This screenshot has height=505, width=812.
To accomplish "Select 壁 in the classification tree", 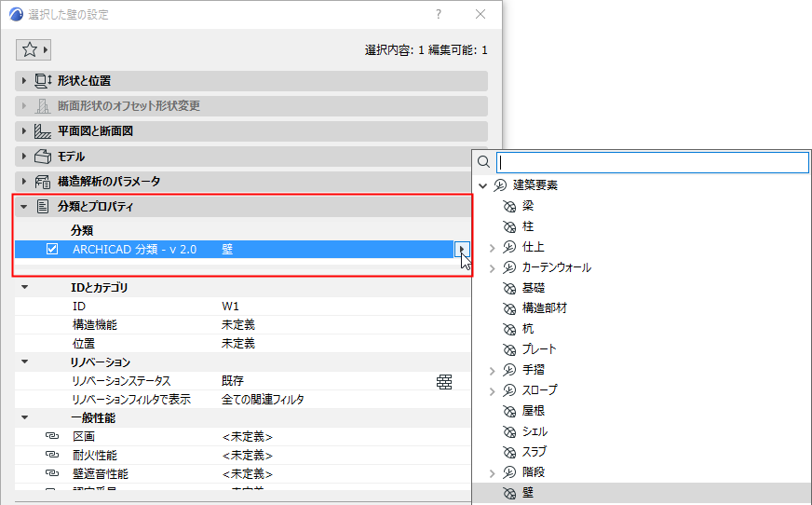I will click(528, 492).
